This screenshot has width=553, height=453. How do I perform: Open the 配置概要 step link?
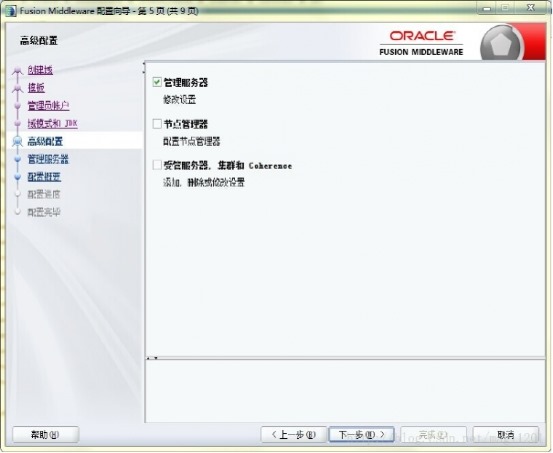tap(44, 177)
